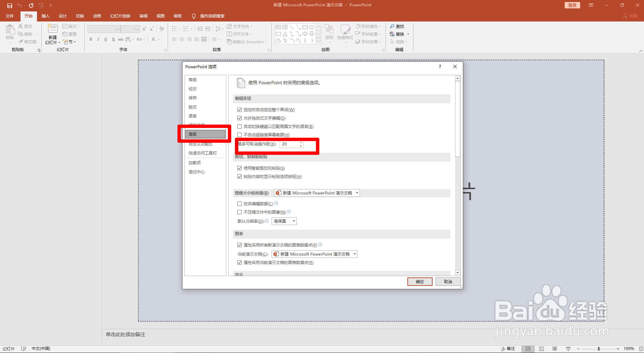The image size is (644, 353).
Task: Enable discard editing data checkbox
Action: click(240, 204)
